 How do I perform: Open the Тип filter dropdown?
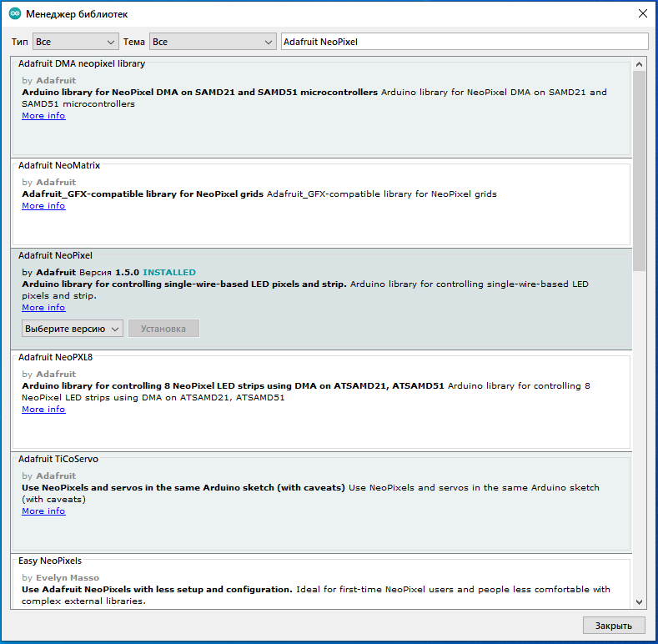[x=75, y=42]
